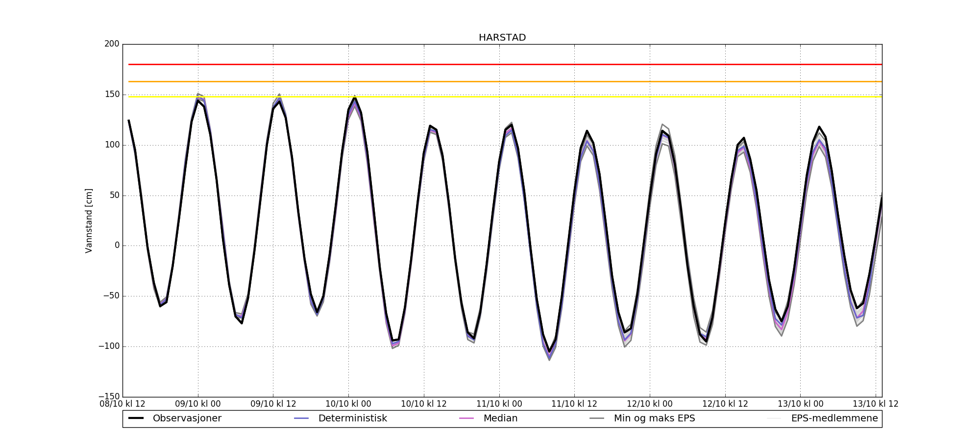Select the Observasjoner legend label
Viewport: 980px width, 441px height.
(187, 418)
